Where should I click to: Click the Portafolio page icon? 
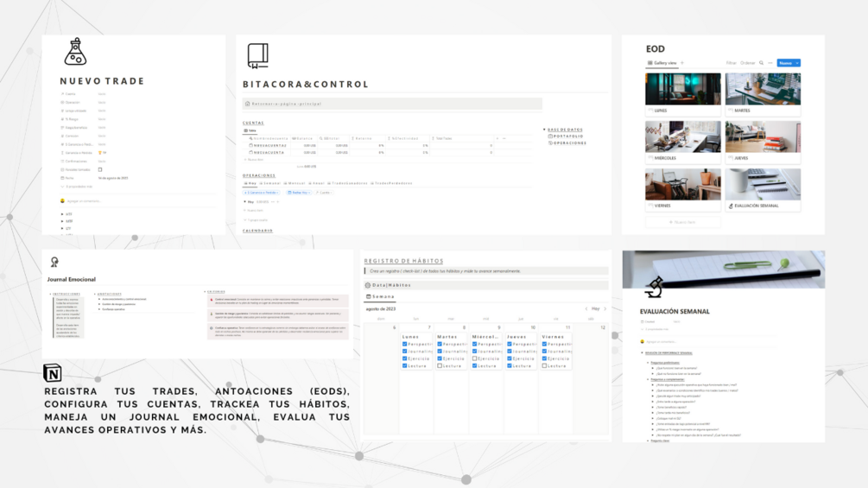click(x=550, y=136)
